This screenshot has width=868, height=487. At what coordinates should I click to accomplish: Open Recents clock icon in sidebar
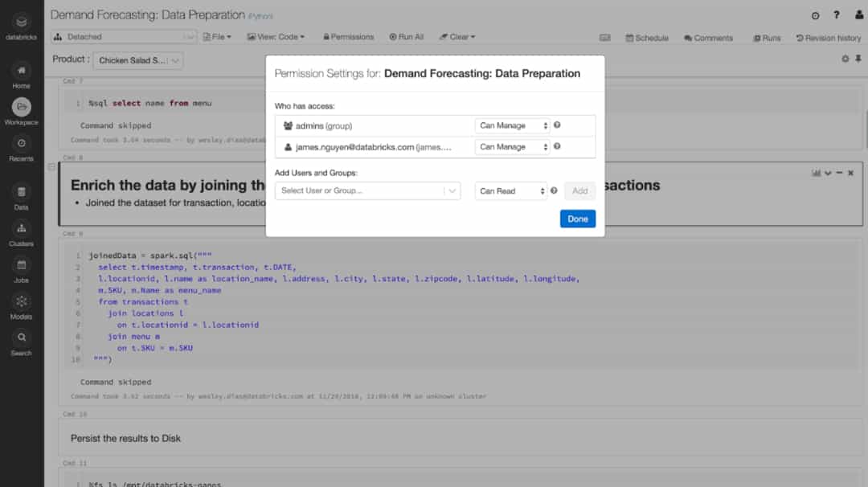(21, 143)
